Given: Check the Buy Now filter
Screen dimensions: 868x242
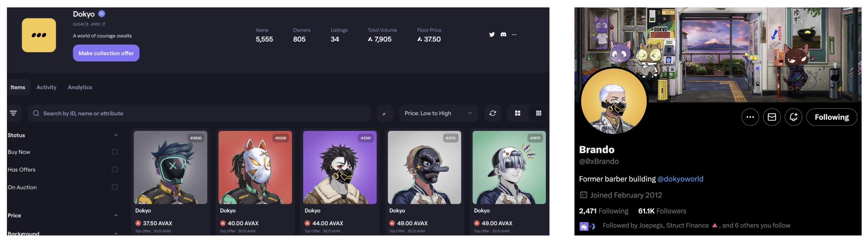Looking at the screenshot, I should point(115,152).
